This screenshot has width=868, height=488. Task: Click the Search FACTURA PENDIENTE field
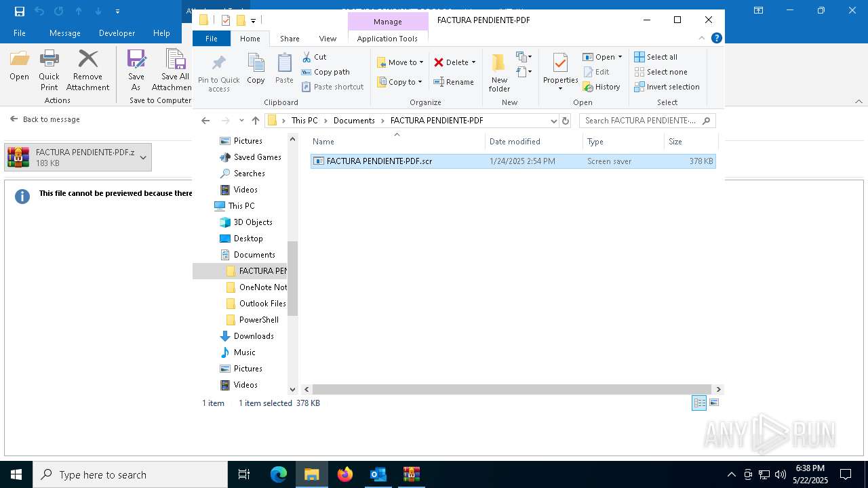[x=647, y=121]
